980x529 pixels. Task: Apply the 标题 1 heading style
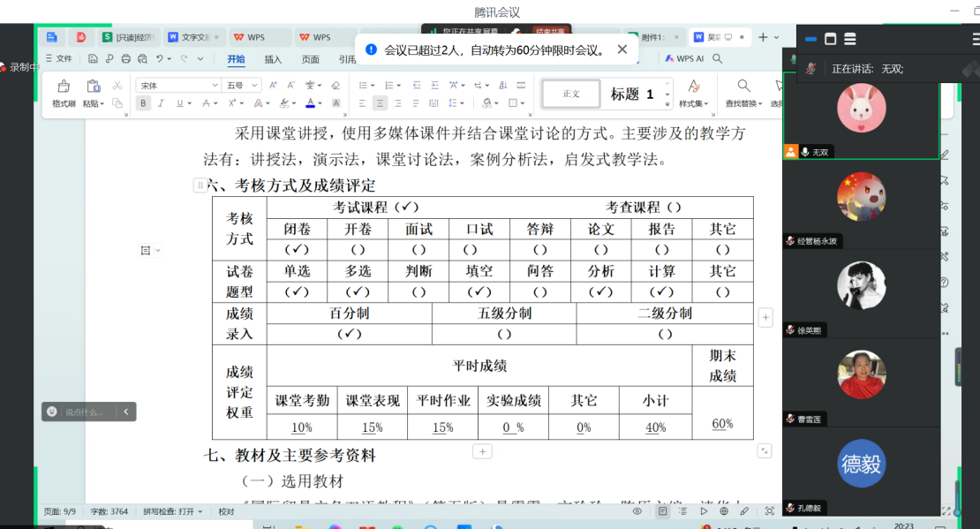coord(632,94)
